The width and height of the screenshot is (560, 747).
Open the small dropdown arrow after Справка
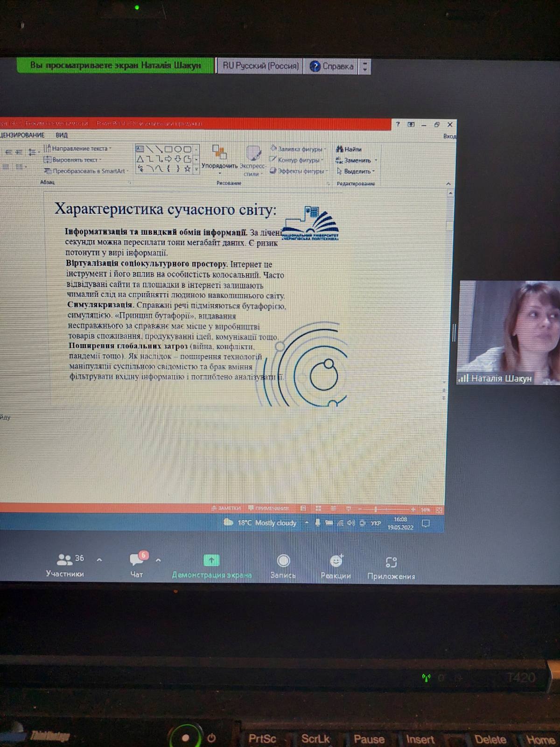coord(365,66)
